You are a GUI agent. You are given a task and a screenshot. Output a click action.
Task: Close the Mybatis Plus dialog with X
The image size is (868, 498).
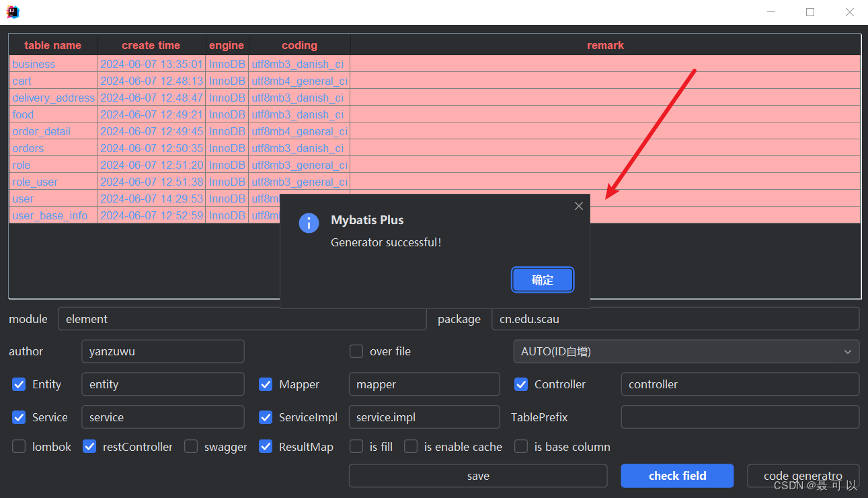579,206
